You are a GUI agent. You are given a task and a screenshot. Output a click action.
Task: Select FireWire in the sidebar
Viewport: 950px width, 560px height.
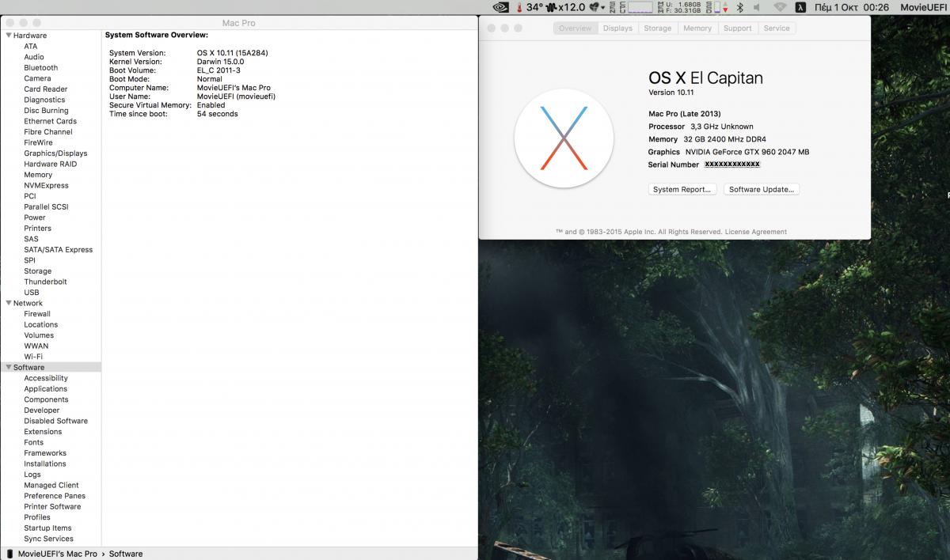pos(40,142)
